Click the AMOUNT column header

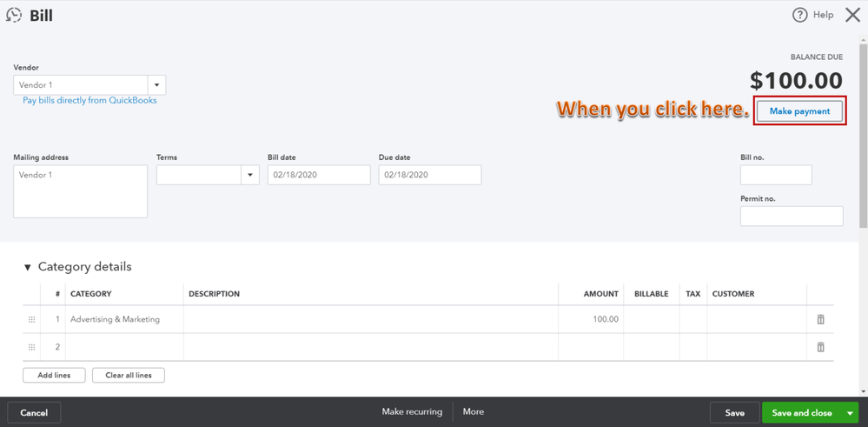[600, 294]
